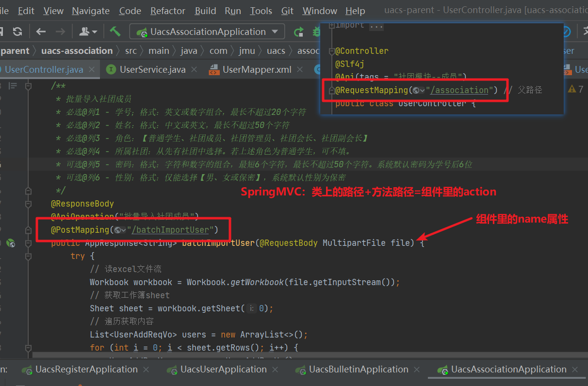This screenshot has height=386, width=588.
Task: Close the UacsRegisterApplication run tab
Action: coord(147,370)
